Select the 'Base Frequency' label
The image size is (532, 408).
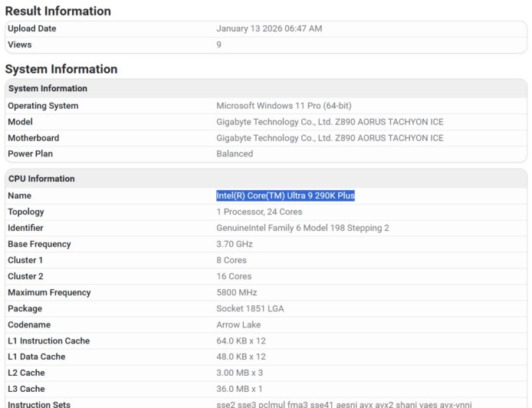[39, 245]
